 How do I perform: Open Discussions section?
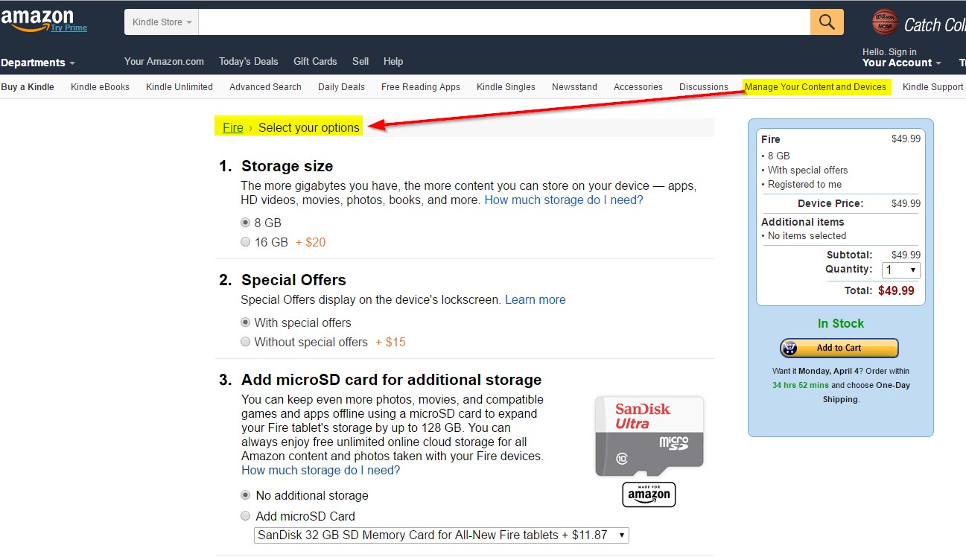(x=704, y=87)
